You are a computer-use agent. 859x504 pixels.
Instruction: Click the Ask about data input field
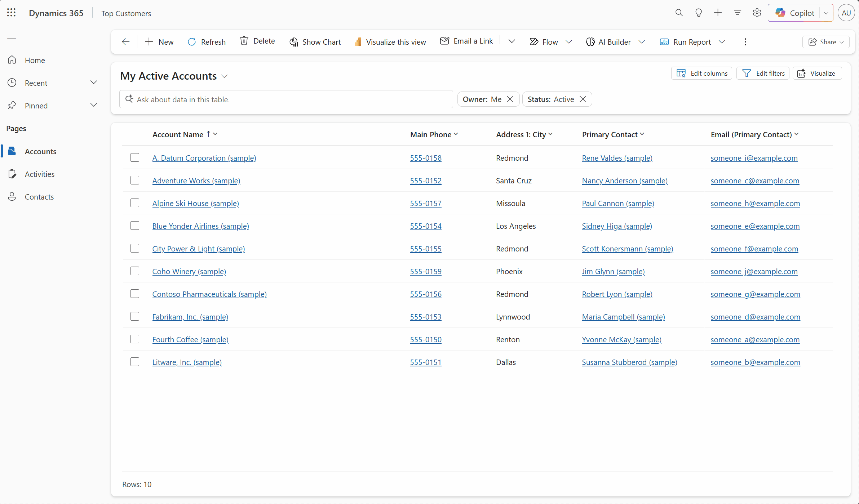(286, 99)
